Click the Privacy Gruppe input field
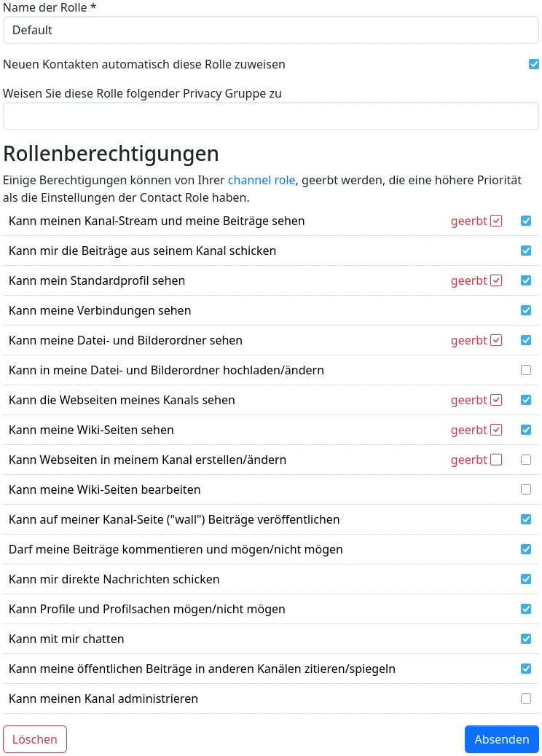Image resolution: width=542 pixels, height=756 pixels. coord(270,116)
